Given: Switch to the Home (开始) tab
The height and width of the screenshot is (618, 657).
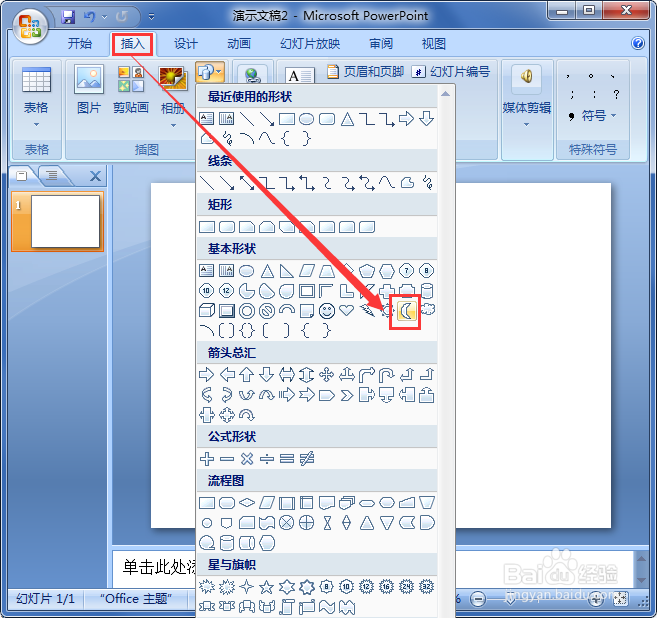Looking at the screenshot, I should [80, 44].
